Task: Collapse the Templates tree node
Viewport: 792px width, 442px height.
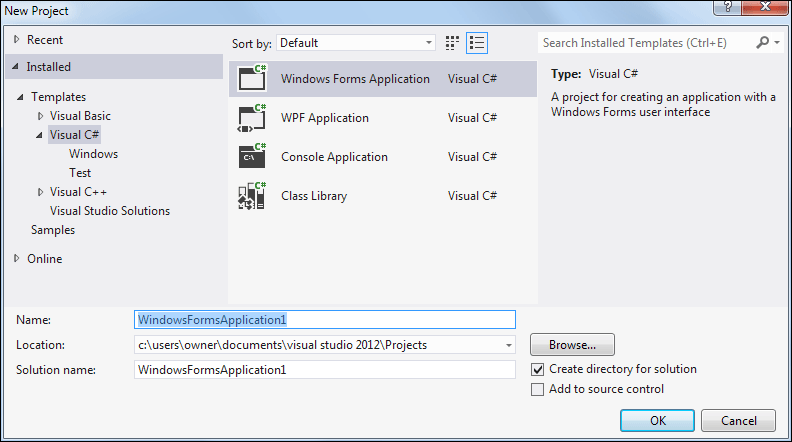Action: pyautogui.click(x=20, y=97)
